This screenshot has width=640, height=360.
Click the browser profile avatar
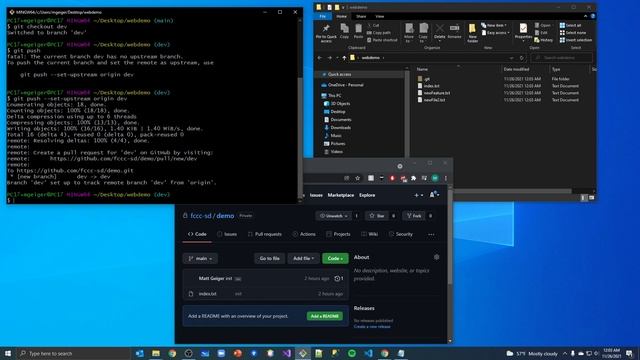(435, 178)
